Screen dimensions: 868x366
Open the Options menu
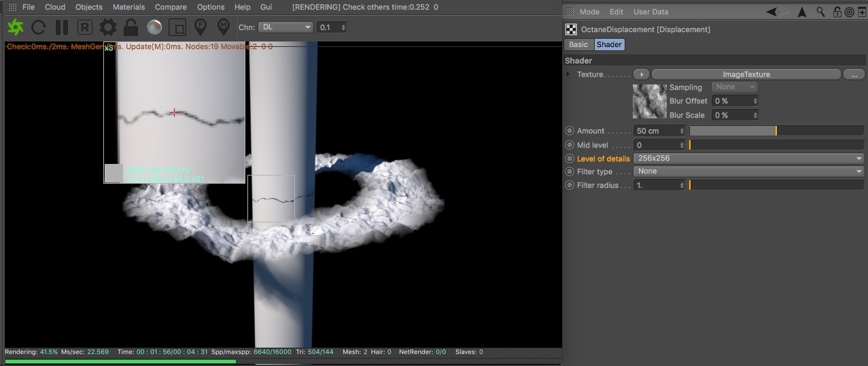click(211, 7)
